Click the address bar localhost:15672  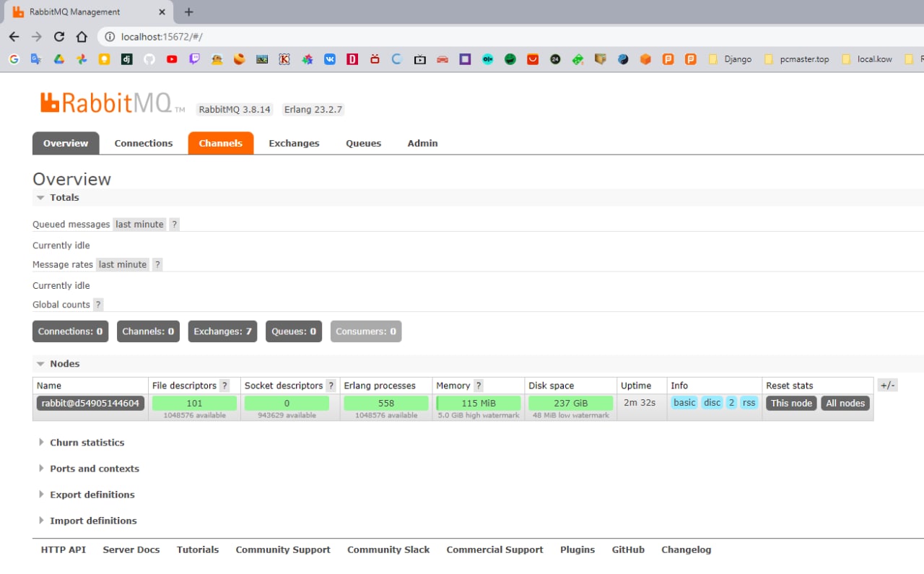coord(162,36)
